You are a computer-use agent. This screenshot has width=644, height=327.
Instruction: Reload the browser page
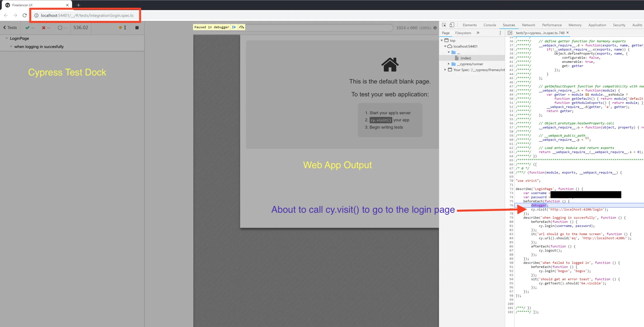25,15
